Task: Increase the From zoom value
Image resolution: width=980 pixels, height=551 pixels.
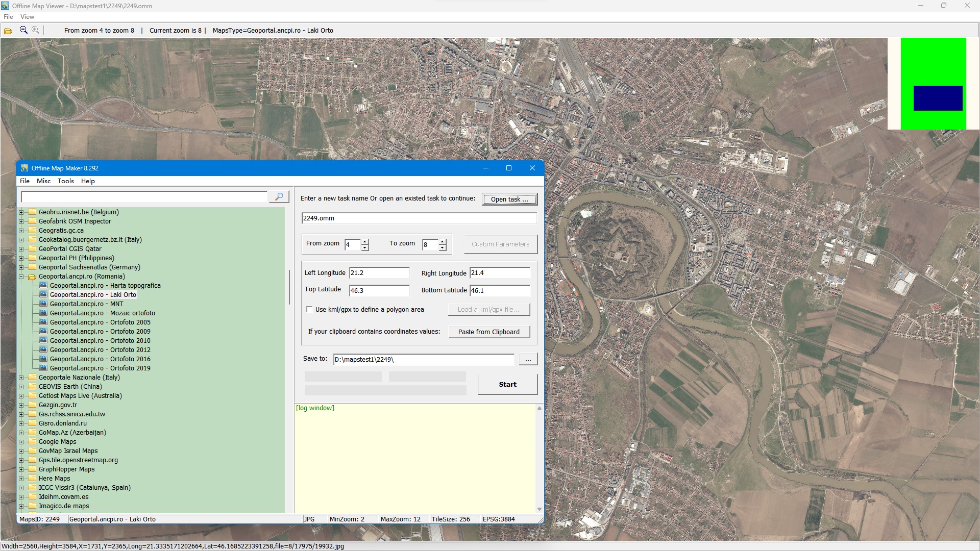Action: [365, 242]
